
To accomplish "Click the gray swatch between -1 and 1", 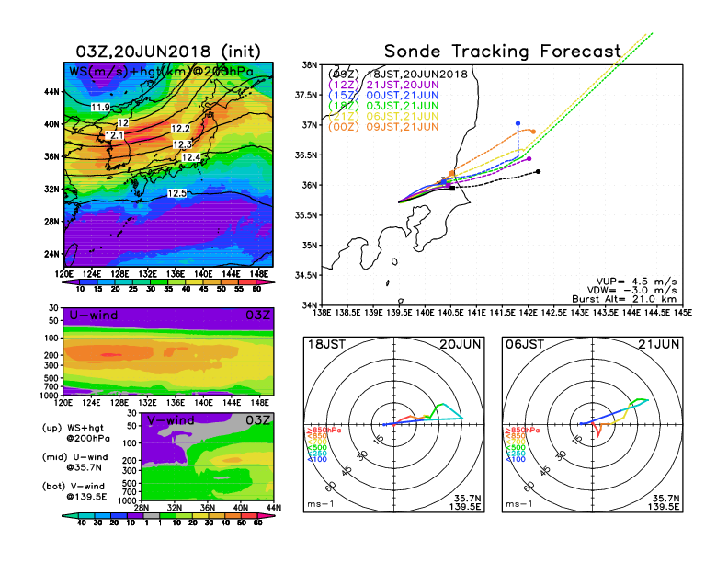I will tap(152, 515).
